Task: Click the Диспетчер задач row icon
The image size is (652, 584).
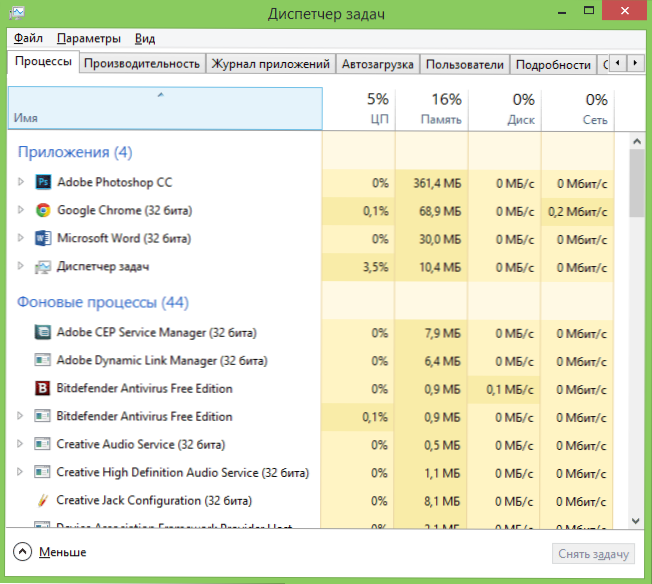Action: point(43,267)
